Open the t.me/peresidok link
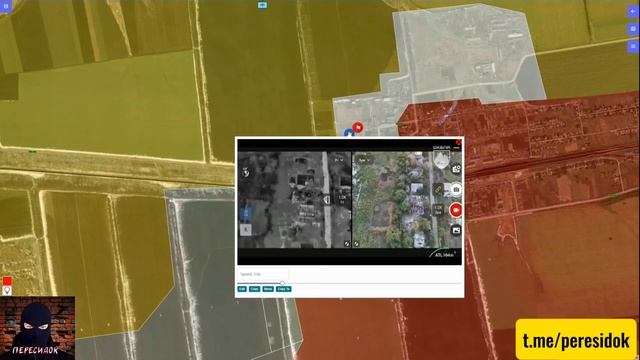Image resolution: width=640 pixels, height=360 pixels. [576, 340]
